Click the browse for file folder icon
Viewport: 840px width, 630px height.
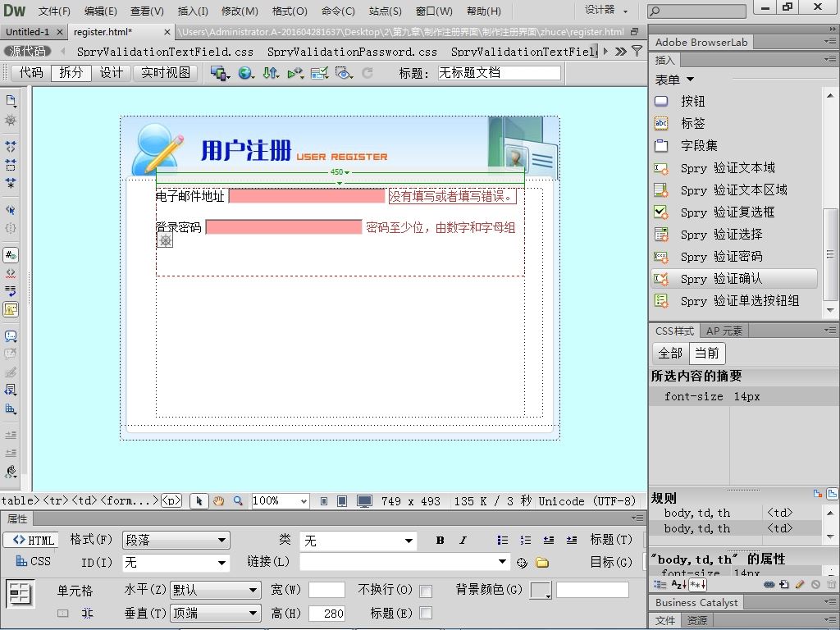(x=542, y=563)
